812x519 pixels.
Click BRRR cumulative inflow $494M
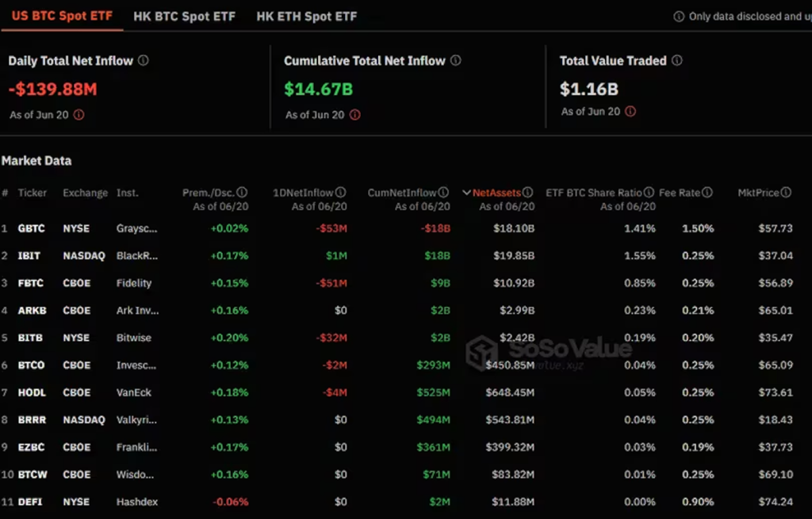pyautogui.click(x=434, y=420)
